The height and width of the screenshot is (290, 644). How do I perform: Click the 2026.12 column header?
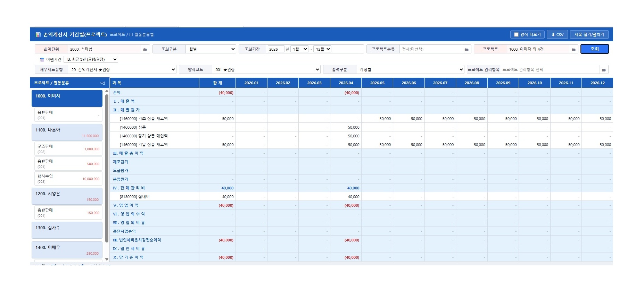coord(597,83)
